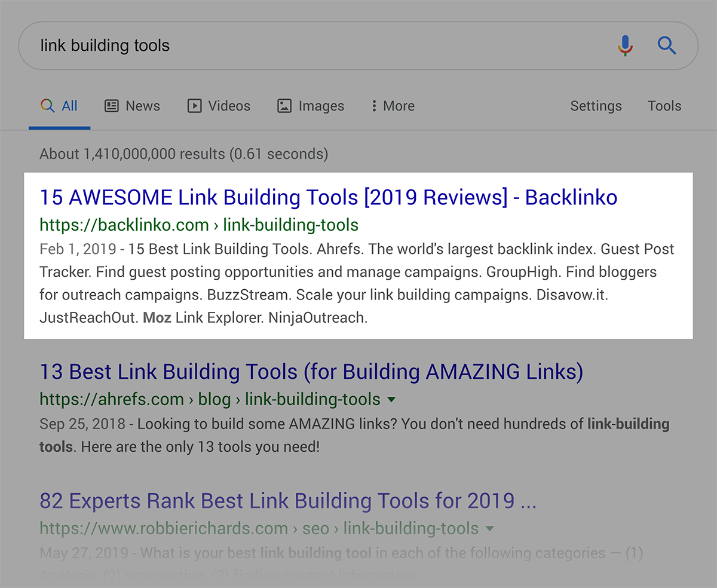
Task: Open the 15 AWESOME Link Building Tools result
Action: pos(329,197)
